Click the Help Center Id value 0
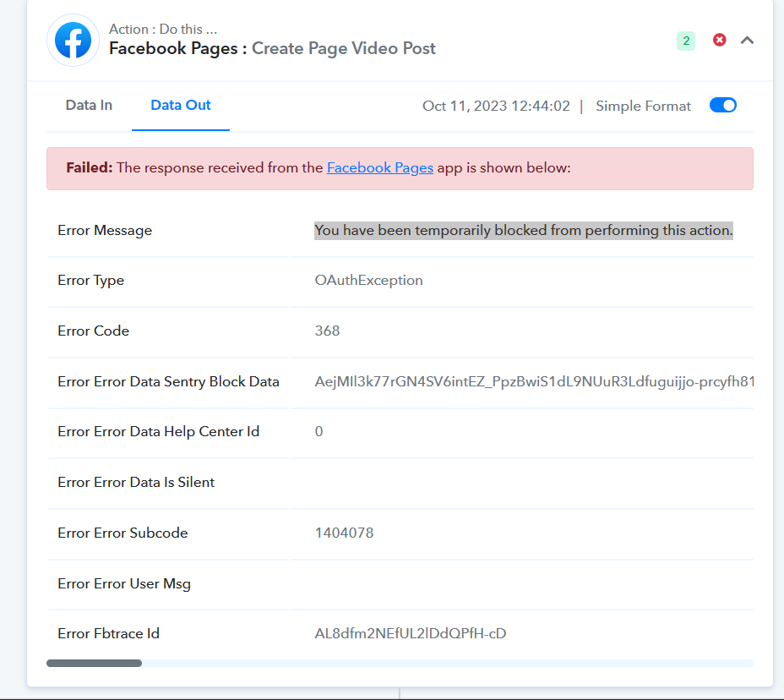 click(x=318, y=431)
